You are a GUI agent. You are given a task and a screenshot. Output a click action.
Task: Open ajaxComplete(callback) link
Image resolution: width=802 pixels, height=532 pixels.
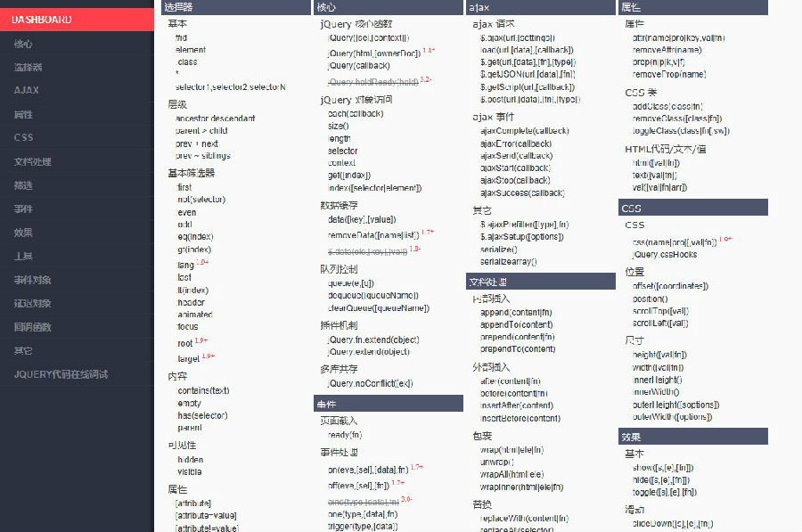[x=524, y=131]
